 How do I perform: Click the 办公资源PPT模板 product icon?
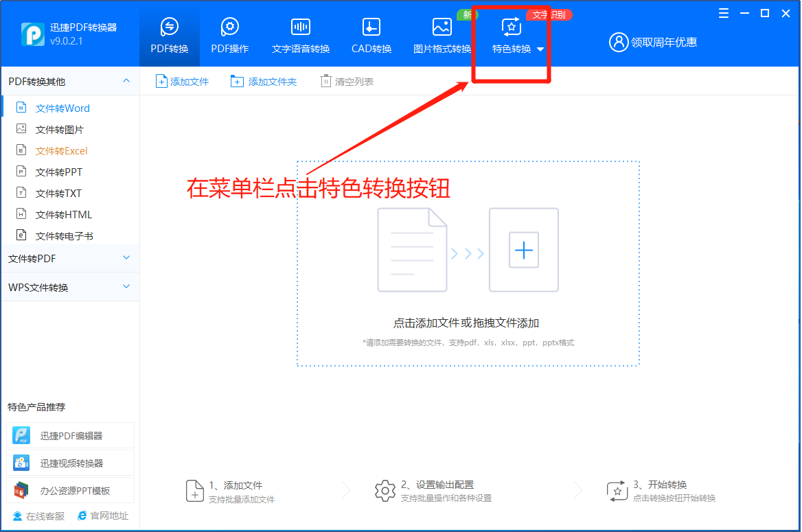coord(21,491)
